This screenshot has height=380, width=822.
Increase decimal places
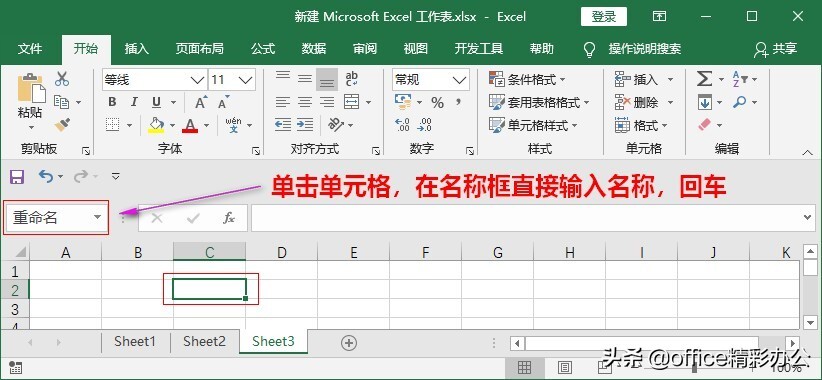[x=402, y=125]
